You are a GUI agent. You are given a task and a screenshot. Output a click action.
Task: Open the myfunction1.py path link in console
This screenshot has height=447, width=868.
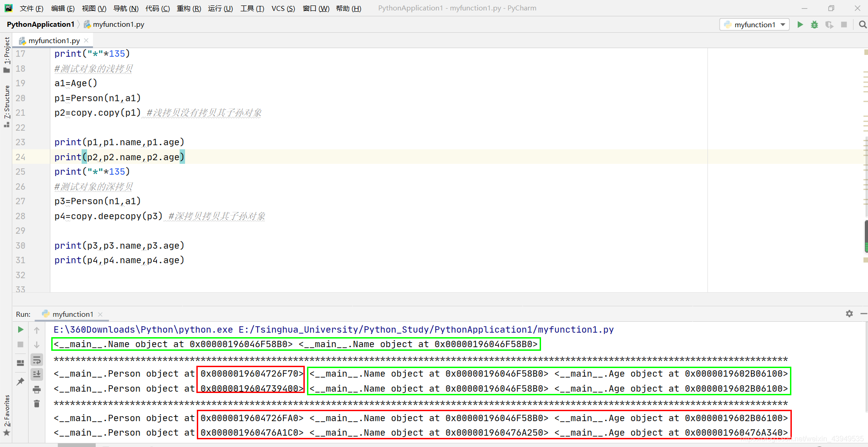point(426,329)
